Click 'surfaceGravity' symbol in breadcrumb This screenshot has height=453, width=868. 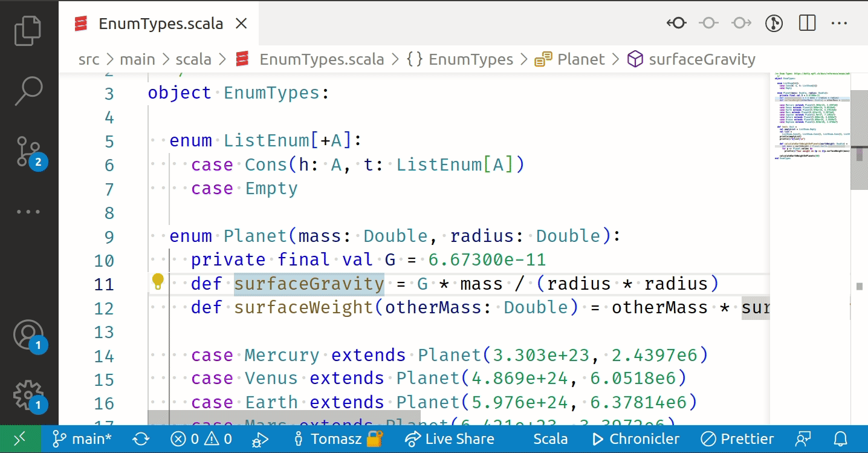coord(691,59)
